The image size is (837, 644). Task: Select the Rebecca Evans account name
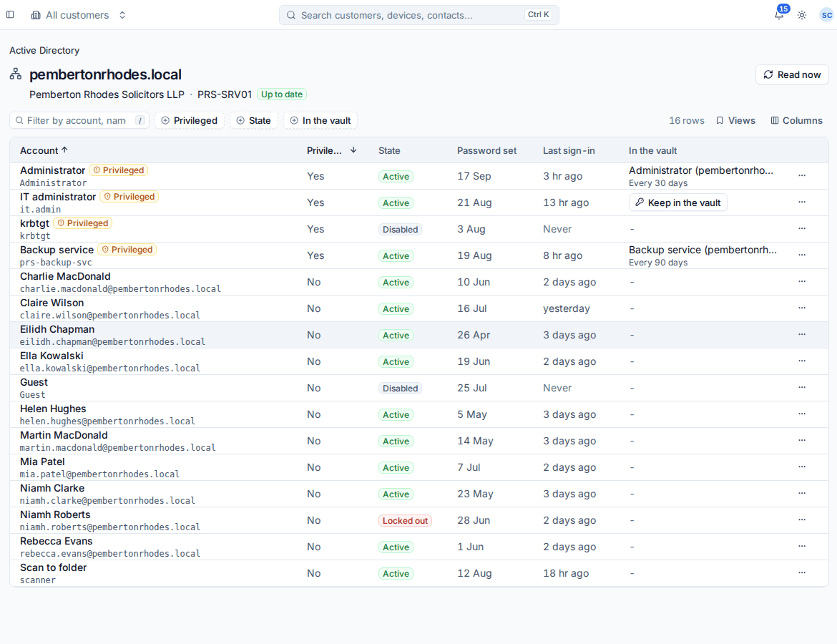point(56,541)
